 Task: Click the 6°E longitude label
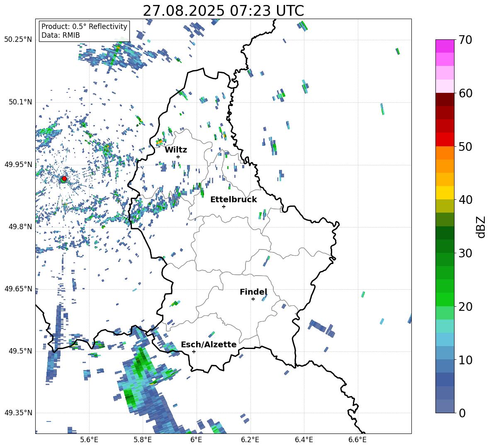(x=196, y=440)
